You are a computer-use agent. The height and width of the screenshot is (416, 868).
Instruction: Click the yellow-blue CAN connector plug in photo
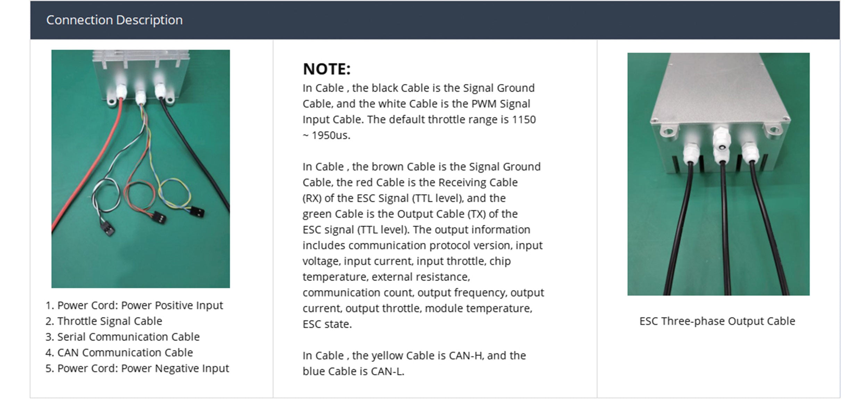pyautogui.click(x=197, y=211)
